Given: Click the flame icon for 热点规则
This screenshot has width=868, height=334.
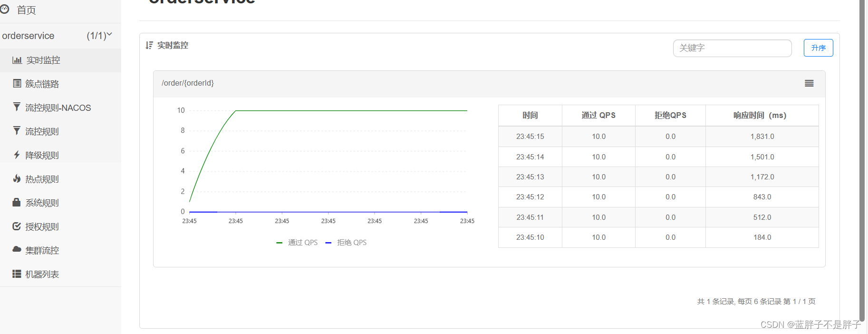Looking at the screenshot, I should click(17, 178).
